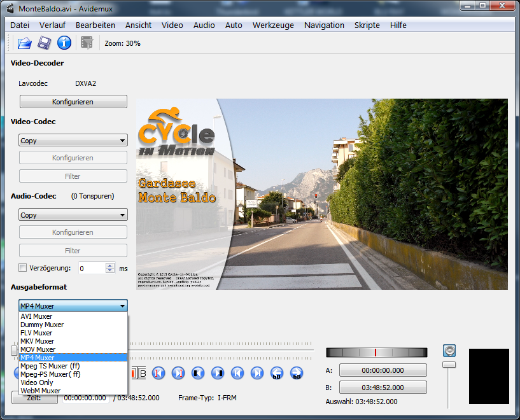Open the Verlauf menu
The image size is (520, 420).
tap(52, 25)
